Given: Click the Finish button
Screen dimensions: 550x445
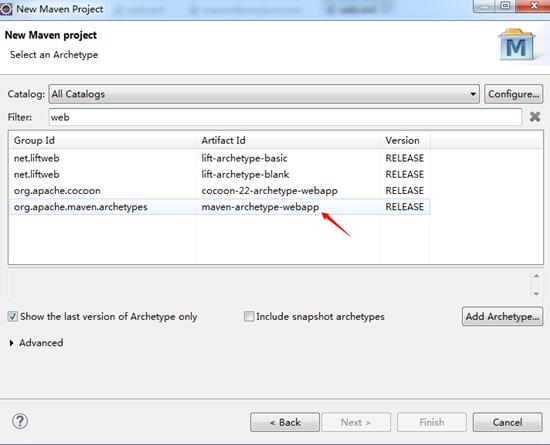Looking at the screenshot, I should (x=432, y=422).
